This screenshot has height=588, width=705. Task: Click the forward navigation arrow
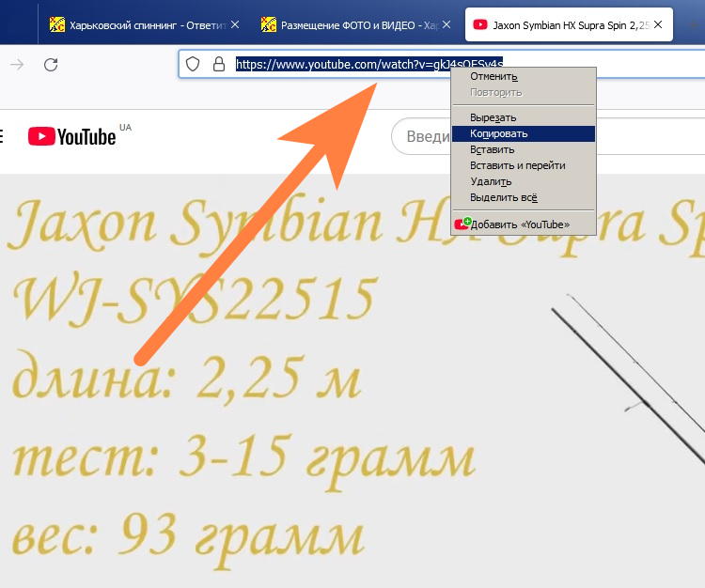17,65
